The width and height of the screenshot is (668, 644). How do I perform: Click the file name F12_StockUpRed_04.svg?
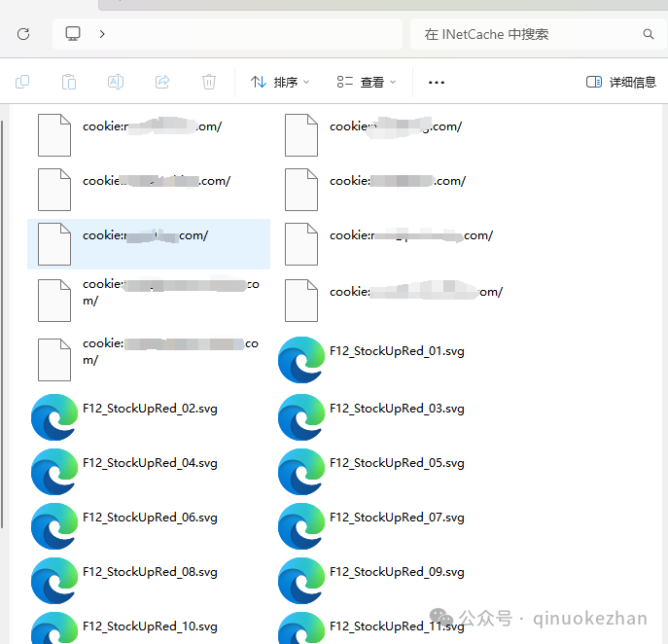[x=150, y=463]
